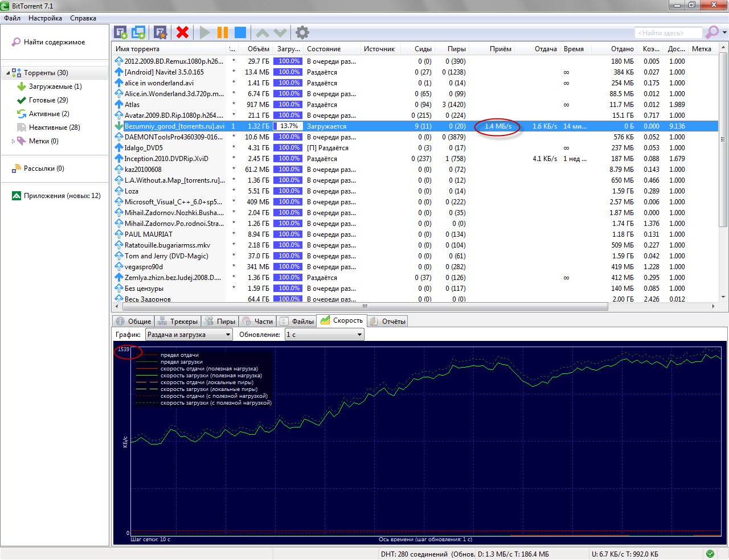Open the search provider dropdown arrow

click(724, 32)
